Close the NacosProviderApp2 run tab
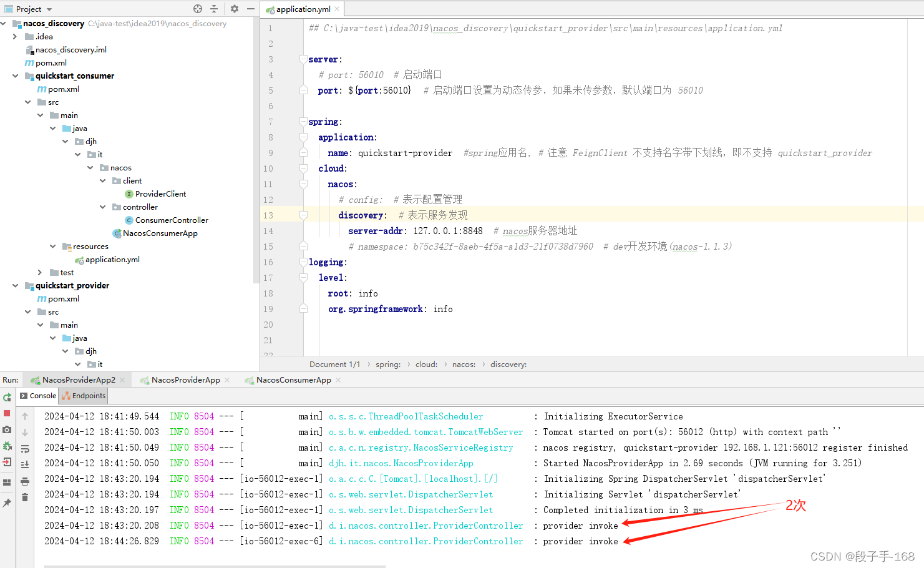This screenshot has width=924, height=568. (122, 380)
